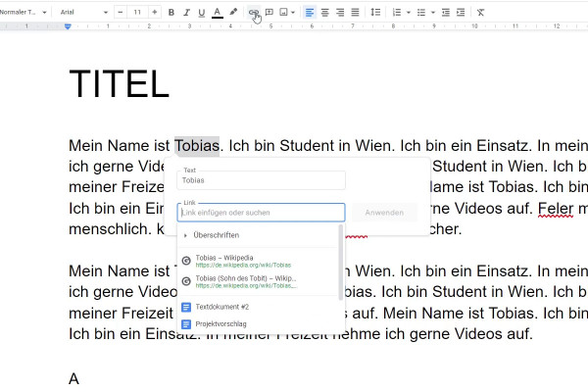588x392 pixels.
Task: Click the highlighted word Tobias in text
Action: pos(197,146)
